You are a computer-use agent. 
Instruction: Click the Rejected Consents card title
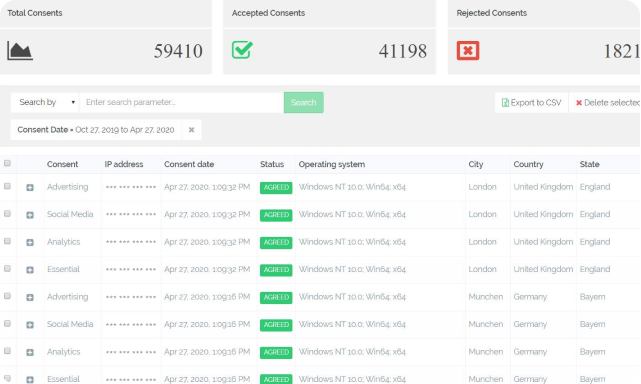click(491, 13)
